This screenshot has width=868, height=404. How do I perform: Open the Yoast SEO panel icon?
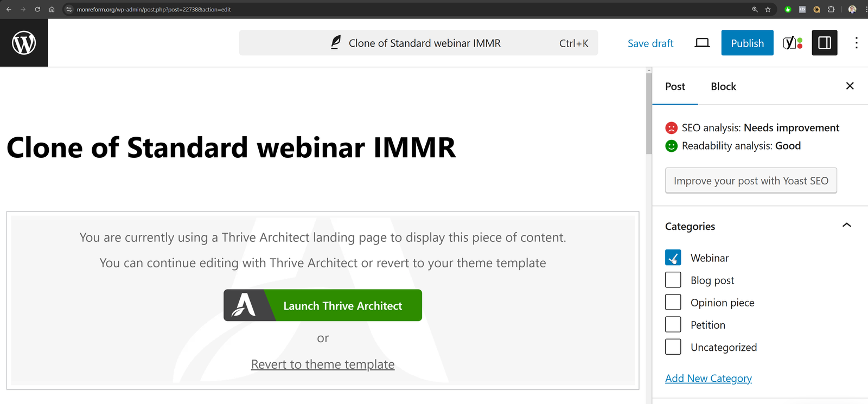coord(792,43)
